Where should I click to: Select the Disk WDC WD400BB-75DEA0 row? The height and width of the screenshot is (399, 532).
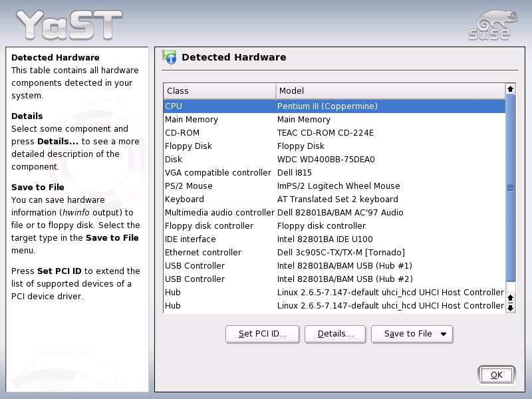point(334,159)
